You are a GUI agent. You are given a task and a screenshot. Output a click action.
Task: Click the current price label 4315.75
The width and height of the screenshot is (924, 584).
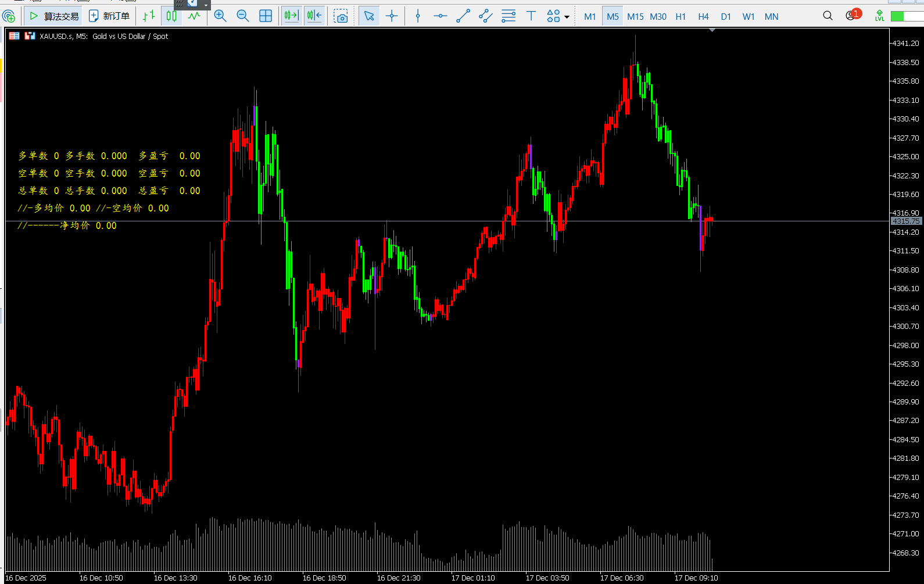pyautogui.click(x=906, y=221)
